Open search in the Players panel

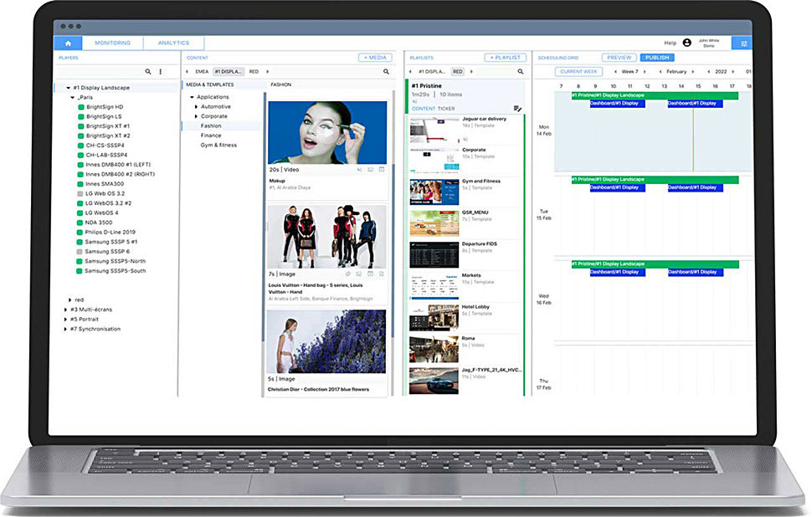click(x=149, y=72)
